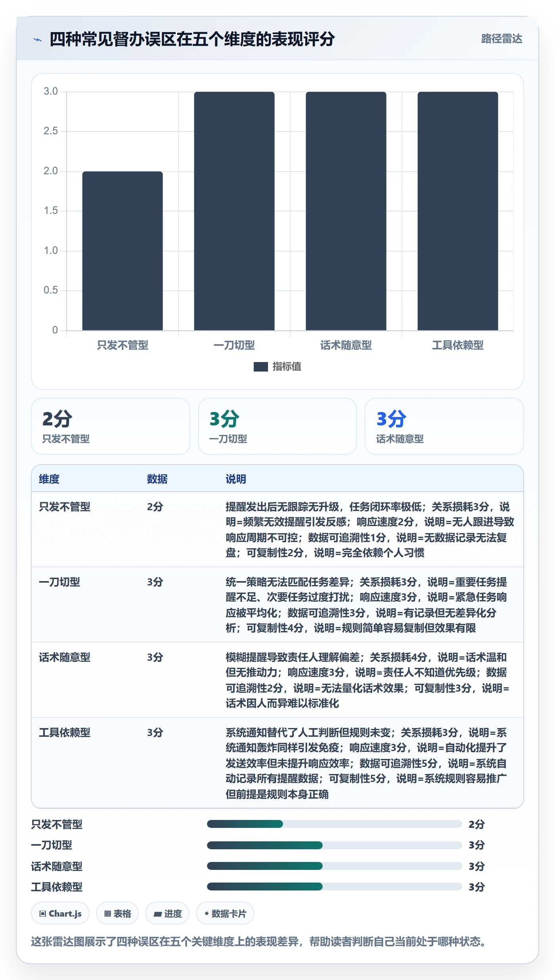Open the 3分 话术随意型 data card
The image size is (555, 980).
444,426
